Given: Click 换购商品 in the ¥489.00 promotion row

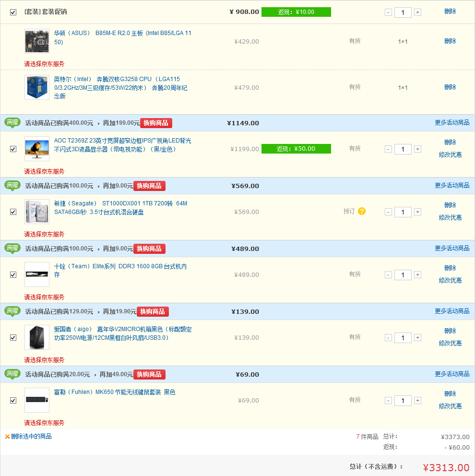Looking at the screenshot, I should [x=149, y=249].
